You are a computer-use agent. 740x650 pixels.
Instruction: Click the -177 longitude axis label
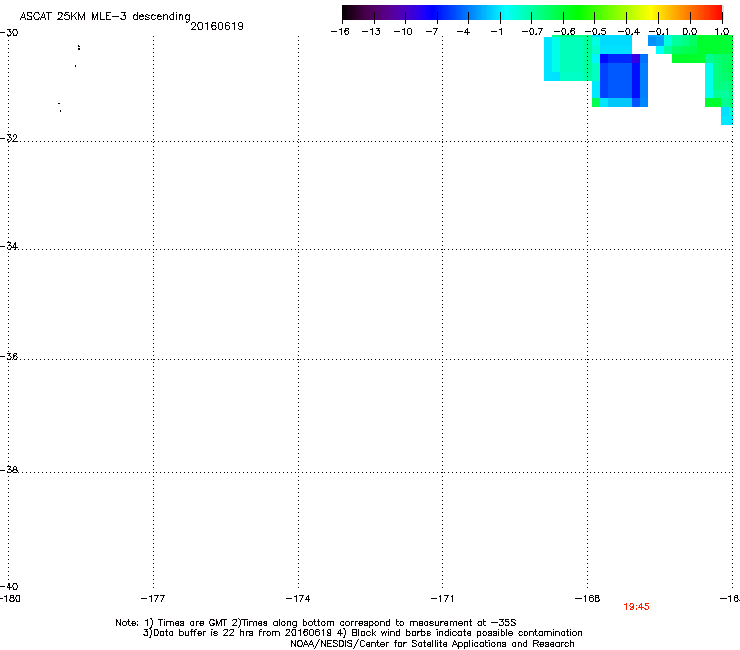pos(153,599)
